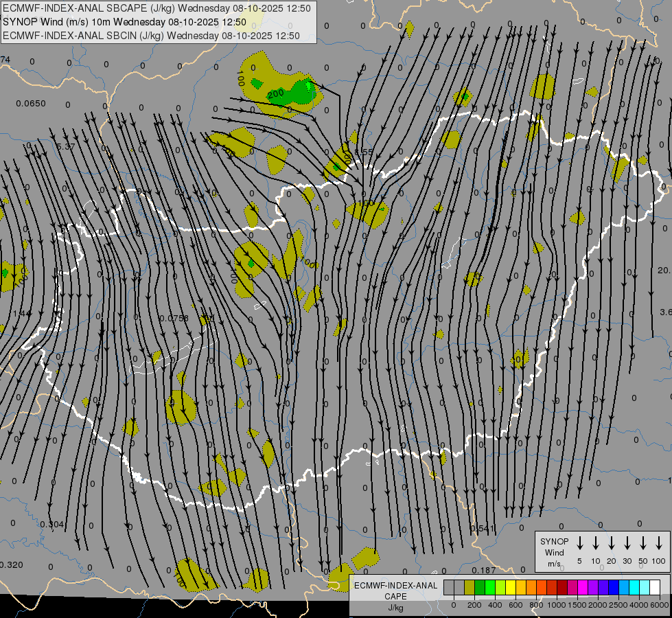Click the 0.0650 value on the map
This screenshot has height=618, width=672.
30,104
